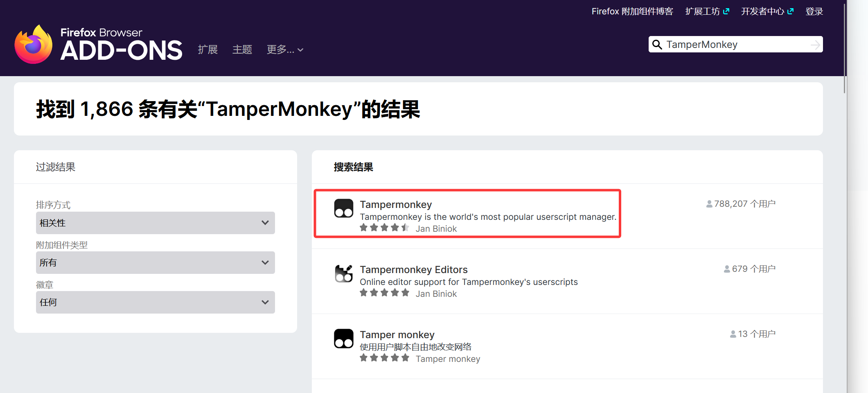
Task: Submit search with arrow button
Action: click(815, 45)
